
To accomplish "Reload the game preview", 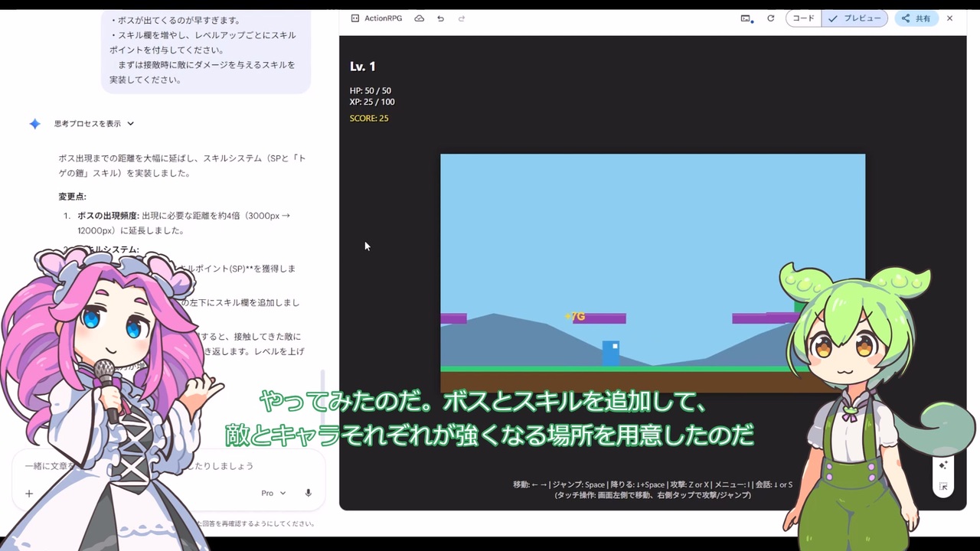I will [x=770, y=18].
